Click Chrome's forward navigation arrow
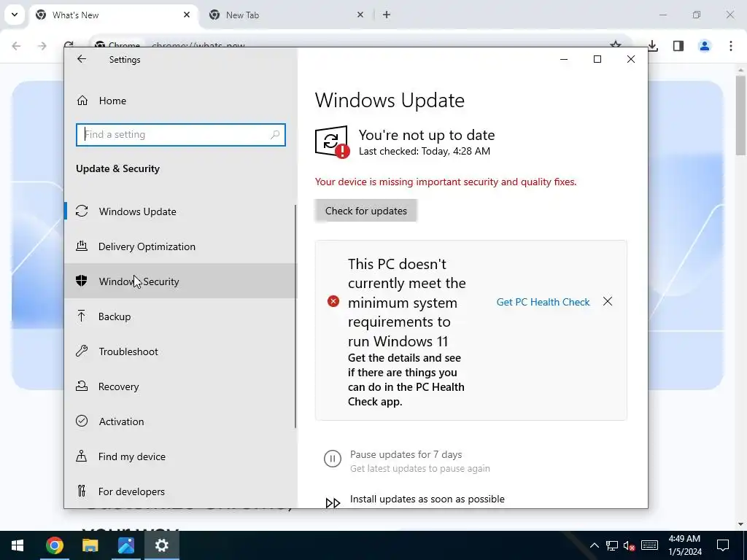Screen dimensions: 747x560 pos(42,46)
